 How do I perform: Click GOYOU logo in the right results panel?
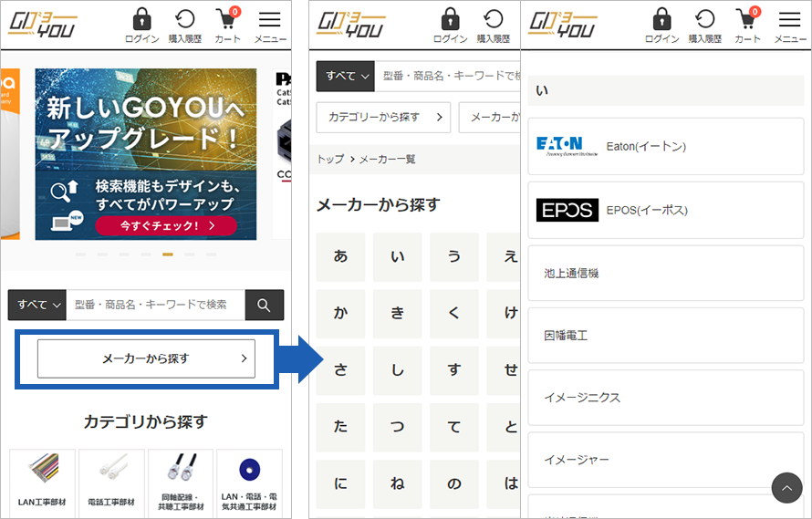tap(562, 25)
